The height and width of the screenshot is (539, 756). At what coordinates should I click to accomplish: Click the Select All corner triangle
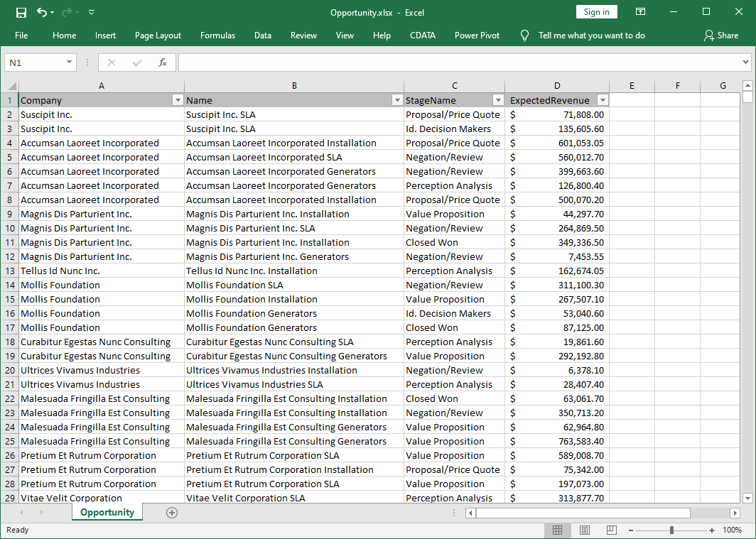point(12,86)
